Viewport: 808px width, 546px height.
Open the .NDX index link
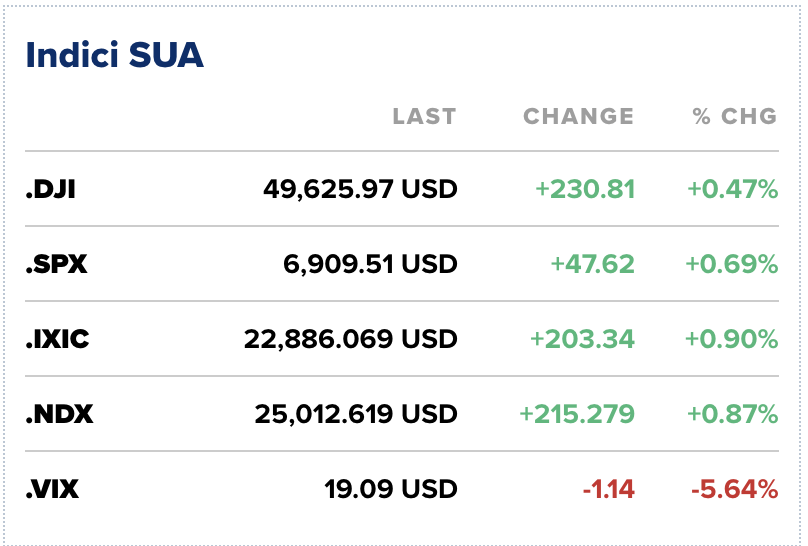[59, 414]
